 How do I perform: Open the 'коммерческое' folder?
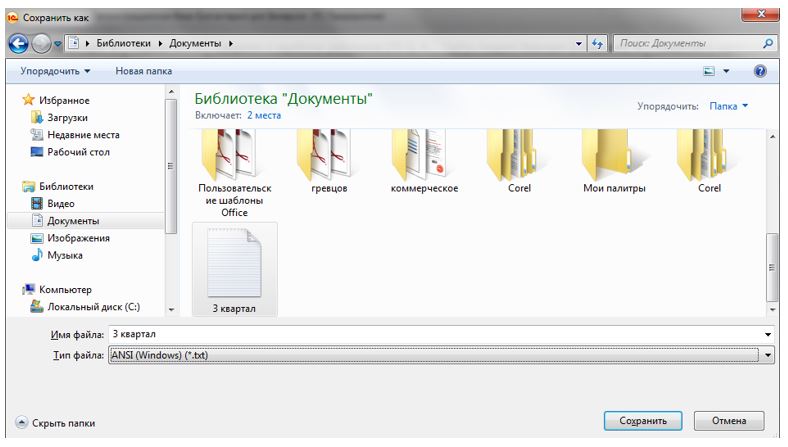coord(424,160)
